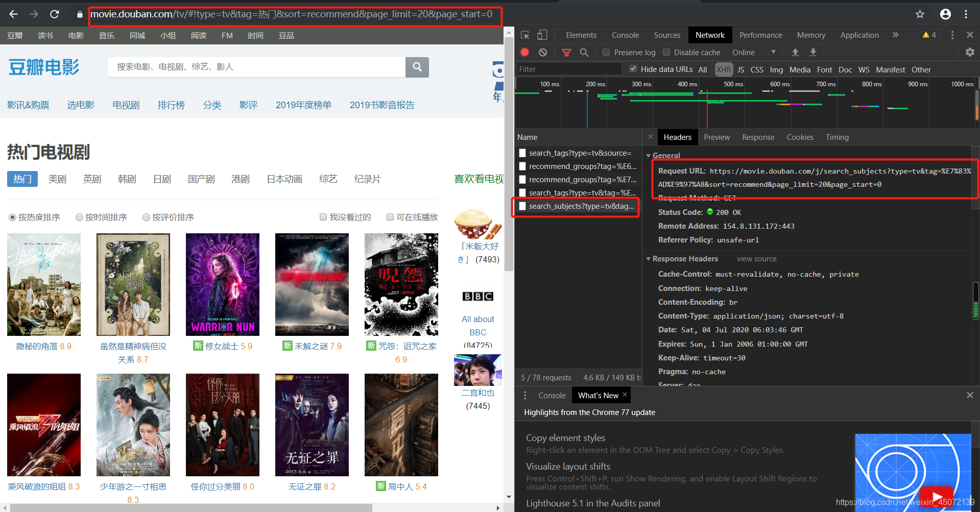
Task: Select 按热度排序 radio button
Action: pos(13,217)
